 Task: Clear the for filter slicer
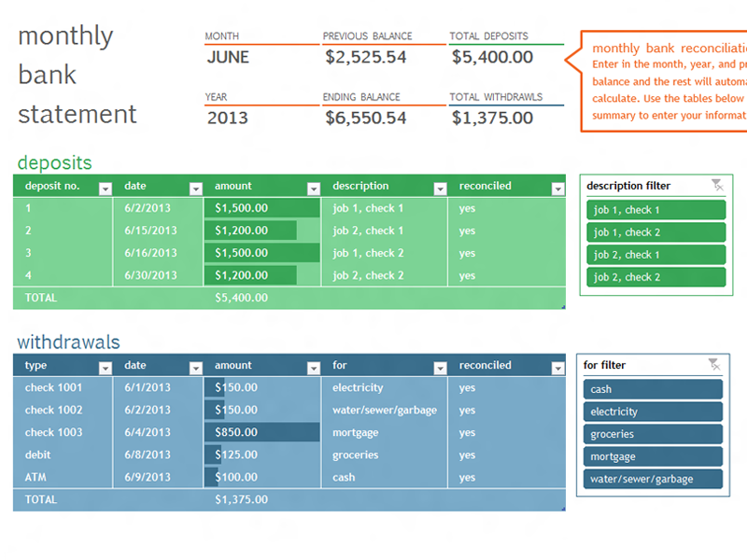coord(714,364)
